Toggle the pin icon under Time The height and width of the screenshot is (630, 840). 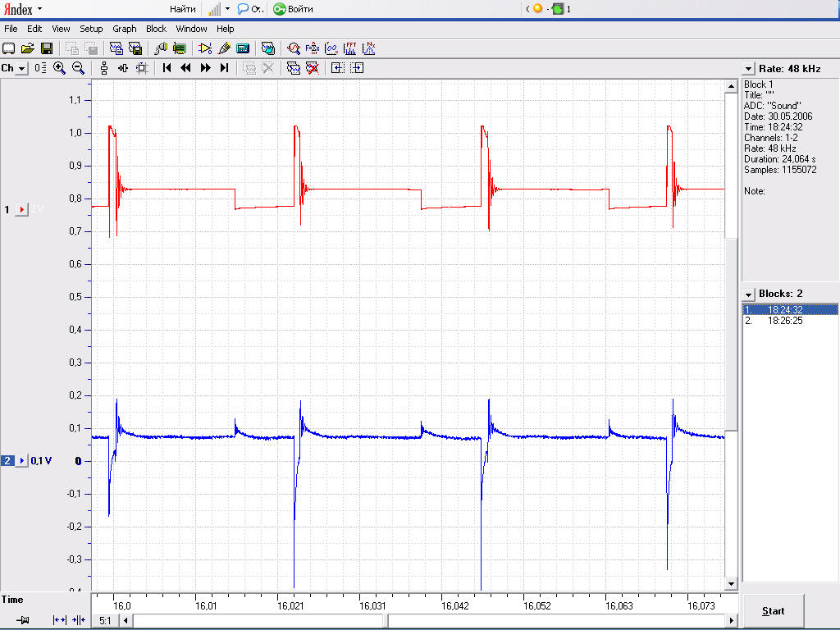[22, 620]
